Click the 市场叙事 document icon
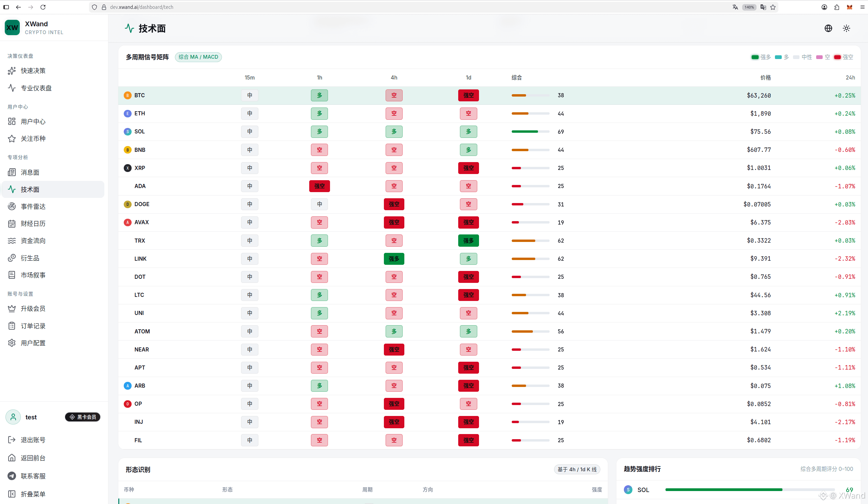 (12, 275)
